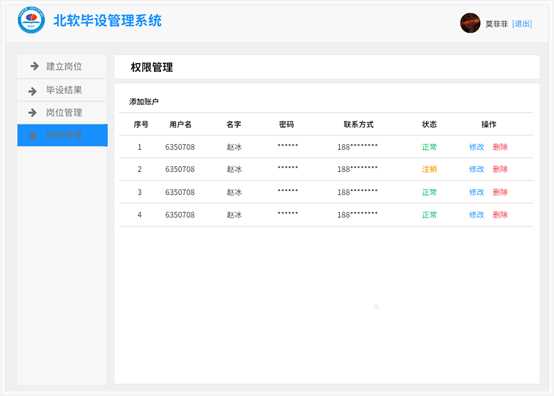Click username 6350708 in row 2

click(180, 169)
